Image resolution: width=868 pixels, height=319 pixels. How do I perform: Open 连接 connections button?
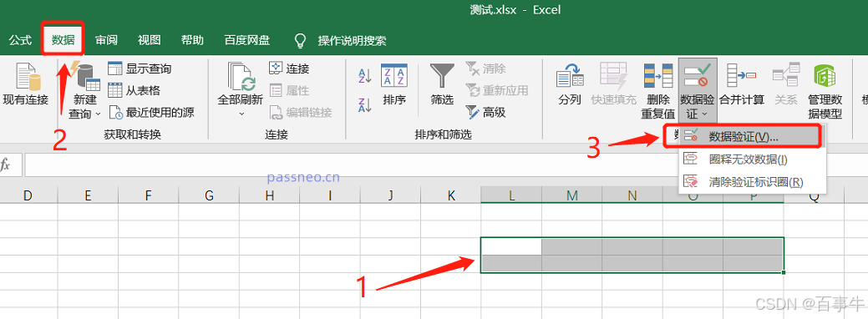pos(289,68)
